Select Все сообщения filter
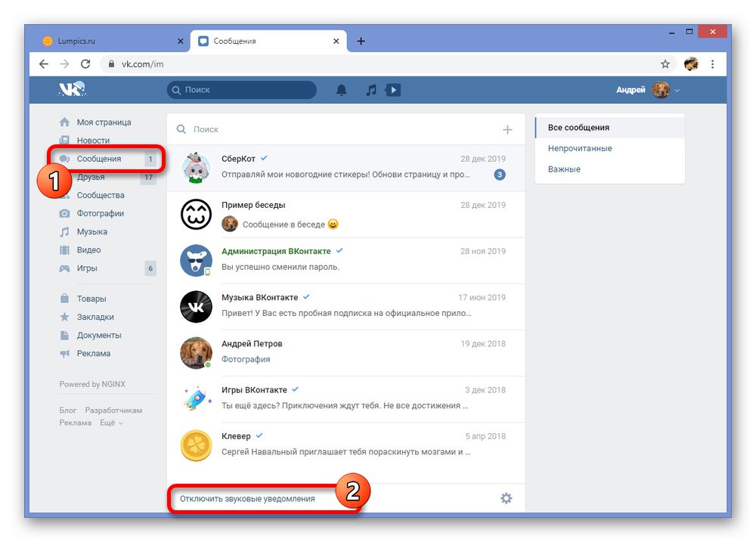 pyautogui.click(x=609, y=127)
